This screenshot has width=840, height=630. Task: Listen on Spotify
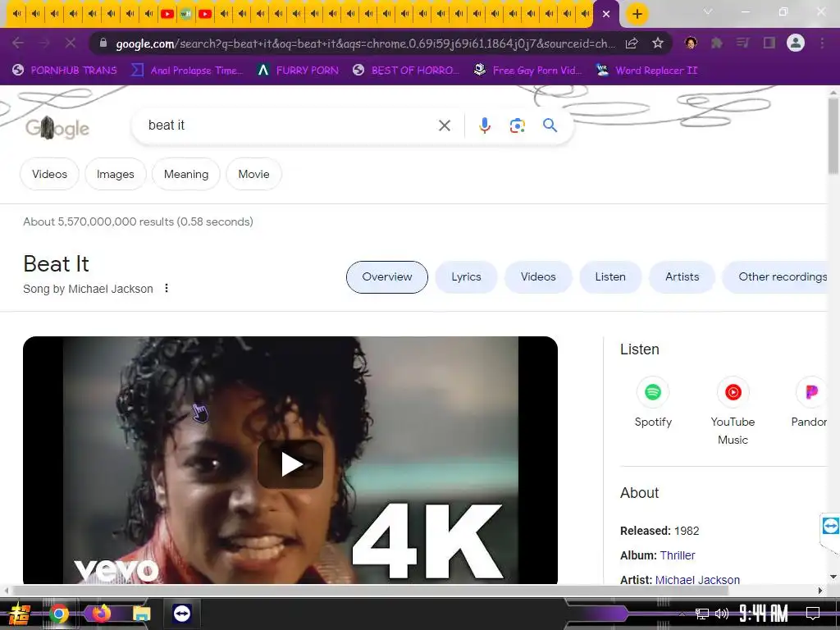click(x=652, y=403)
